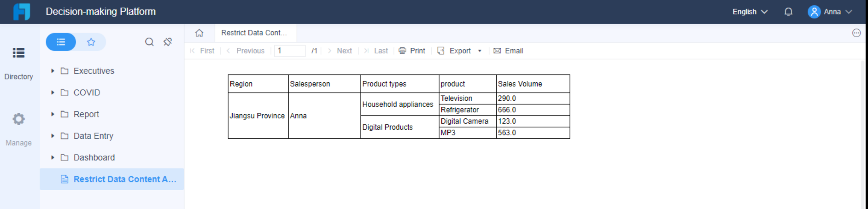Expand the Executives folder arrow

[53, 71]
